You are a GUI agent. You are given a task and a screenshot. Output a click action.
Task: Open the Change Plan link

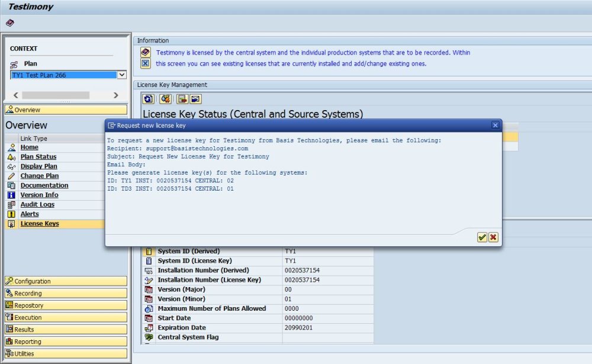coord(40,176)
